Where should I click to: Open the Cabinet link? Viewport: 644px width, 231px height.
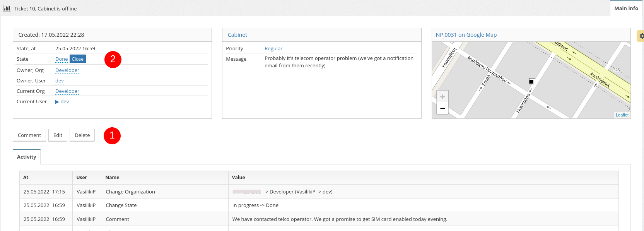click(237, 35)
